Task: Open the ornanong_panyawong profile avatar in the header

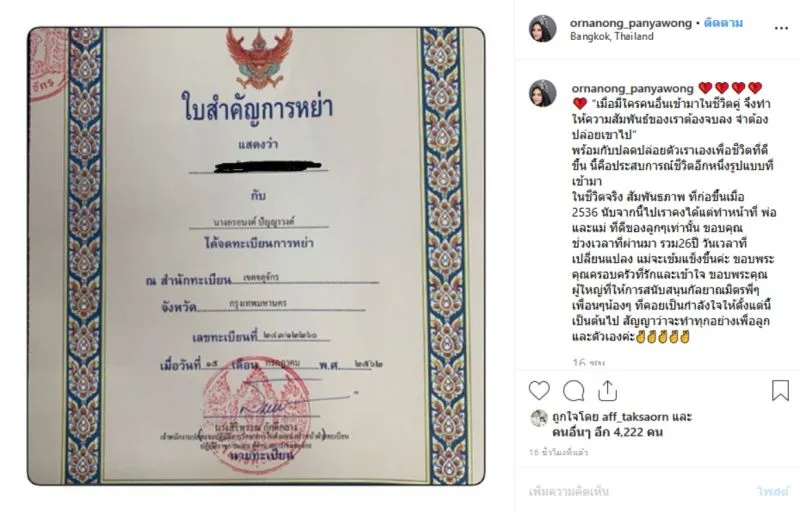Action: (x=542, y=29)
